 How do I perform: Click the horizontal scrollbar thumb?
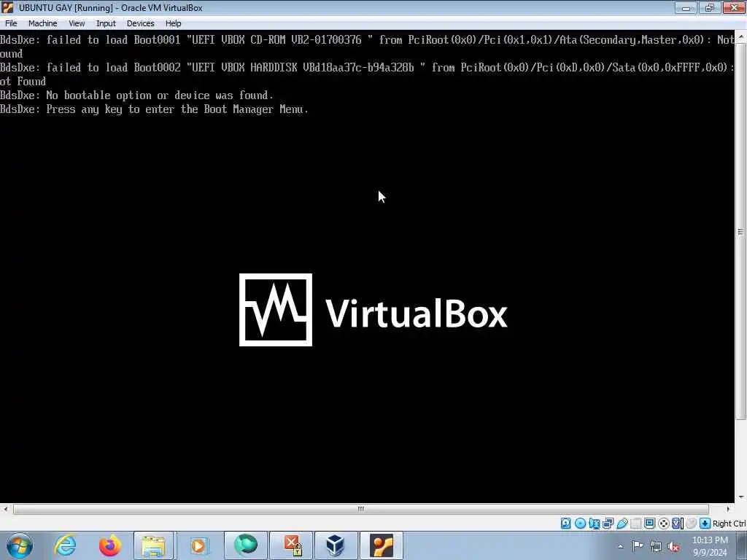click(360, 509)
